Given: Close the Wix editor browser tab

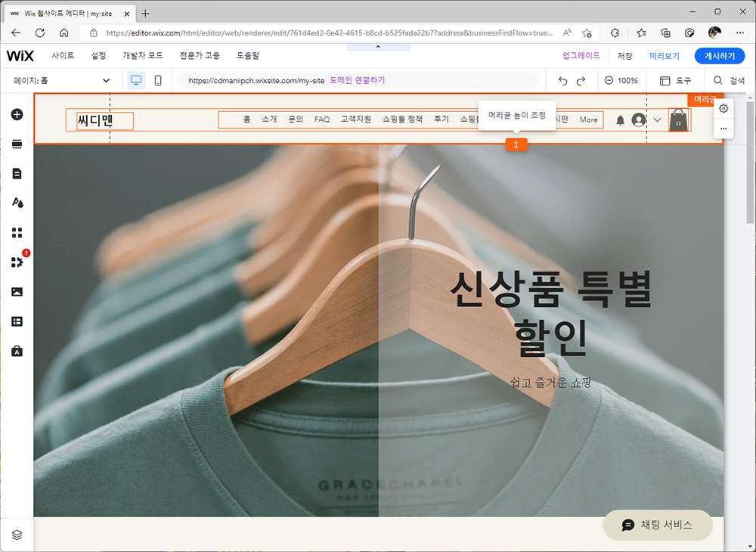Looking at the screenshot, I should tap(127, 14).
